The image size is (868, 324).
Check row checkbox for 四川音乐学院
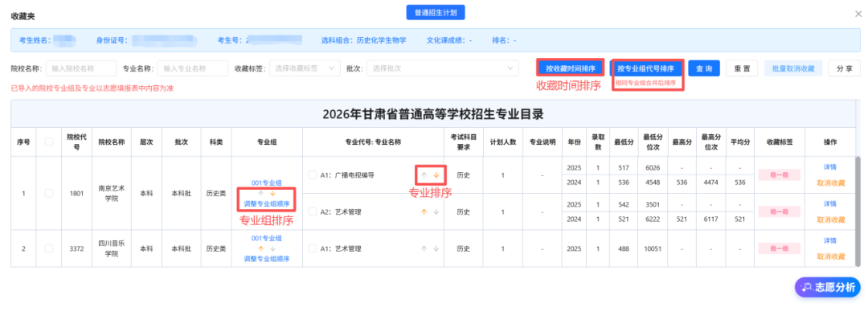click(49, 248)
